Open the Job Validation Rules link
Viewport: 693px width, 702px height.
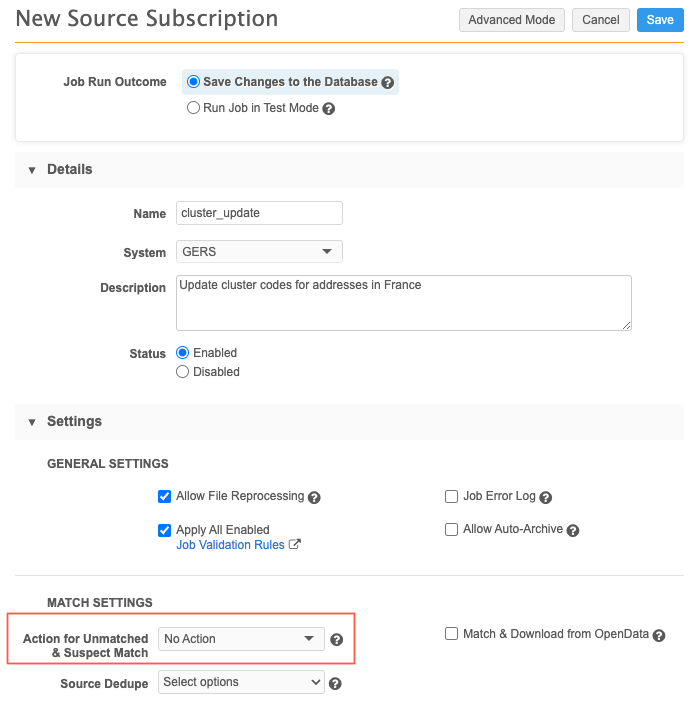(x=231, y=545)
